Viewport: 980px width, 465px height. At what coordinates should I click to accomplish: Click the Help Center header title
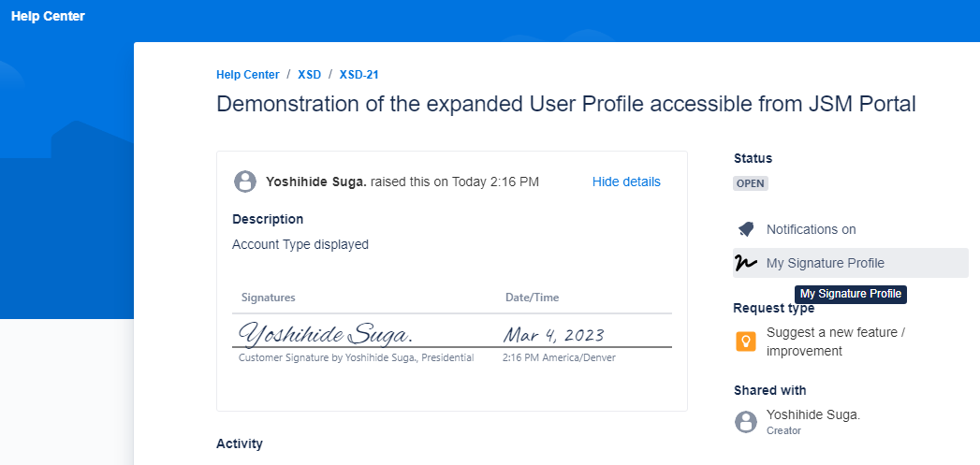click(48, 16)
